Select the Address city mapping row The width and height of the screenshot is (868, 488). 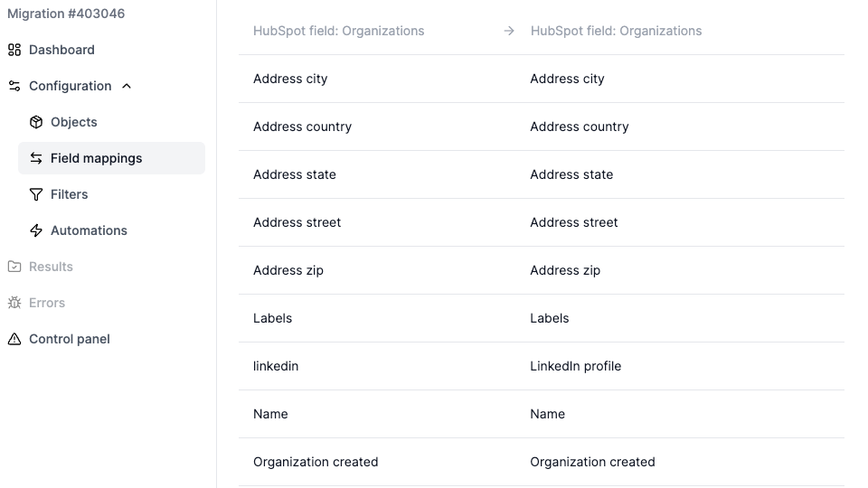click(x=541, y=79)
